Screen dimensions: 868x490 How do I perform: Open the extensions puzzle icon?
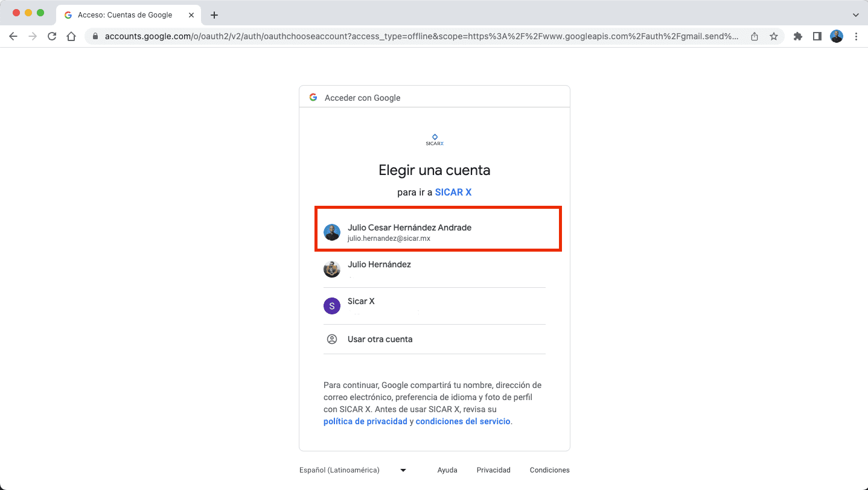tap(798, 36)
